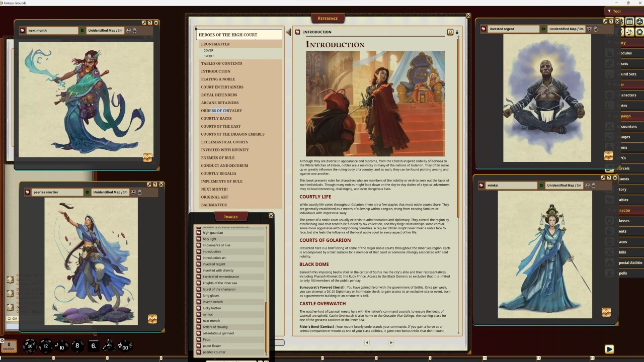Open the NPCs list from the sidebar
This screenshot has height=362, width=644.
point(629,158)
